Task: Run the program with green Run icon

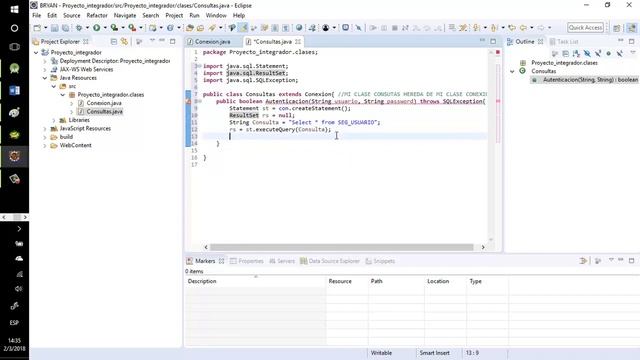Action: click(97, 28)
